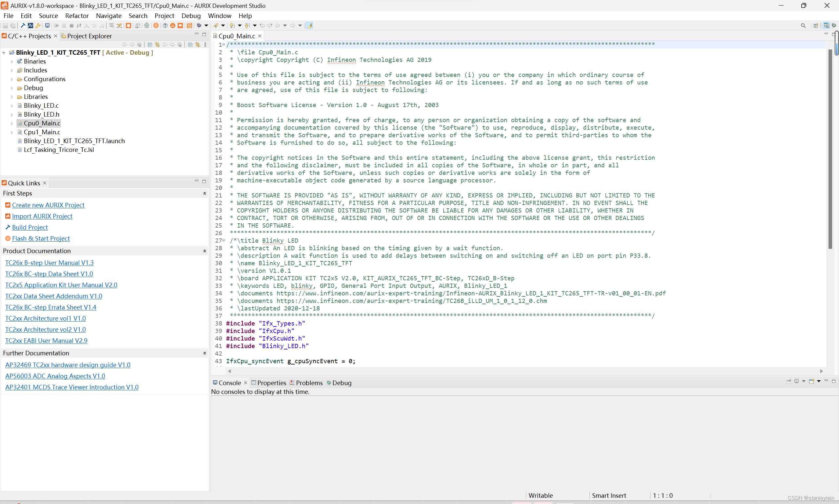
Task: Open the debug launch dropdown arrow
Action: click(x=206, y=26)
